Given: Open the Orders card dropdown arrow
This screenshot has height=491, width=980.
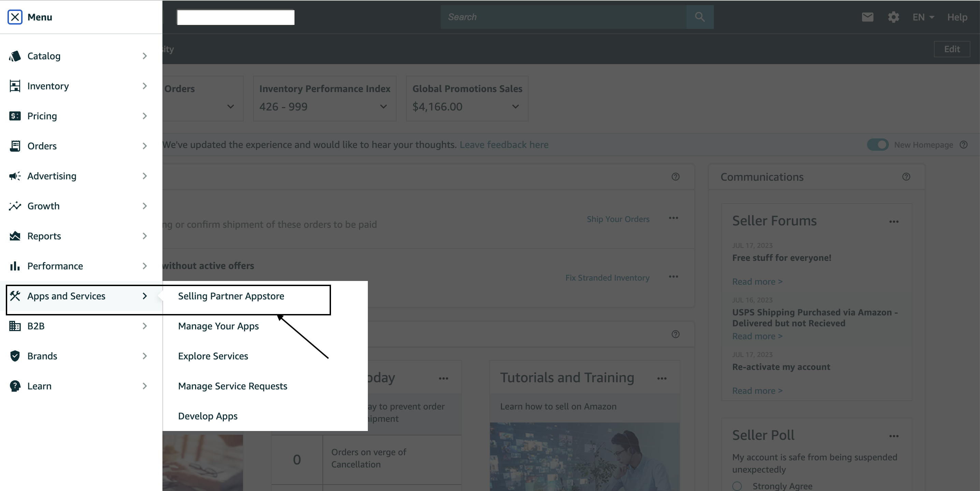Looking at the screenshot, I should (231, 107).
